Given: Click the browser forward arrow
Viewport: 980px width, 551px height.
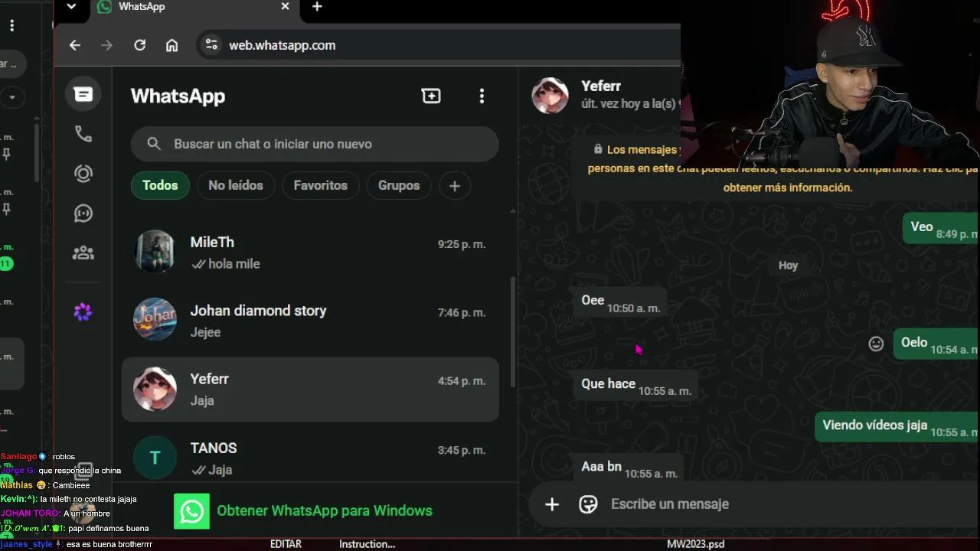Looking at the screenshot, I should click(x=107, y=45).
